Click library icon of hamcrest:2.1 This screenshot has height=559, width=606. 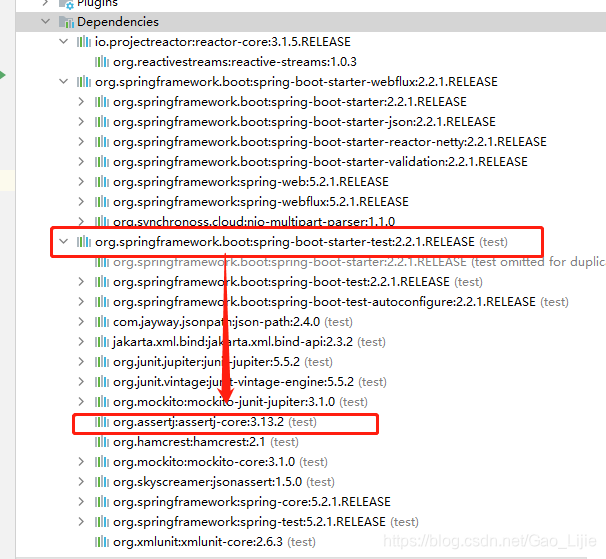[x=102, y=442]
